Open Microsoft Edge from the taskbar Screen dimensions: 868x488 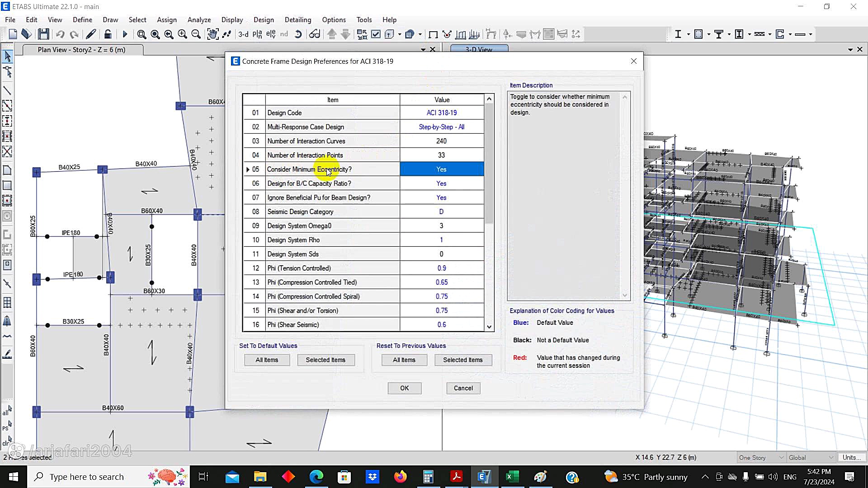(316, 477)
